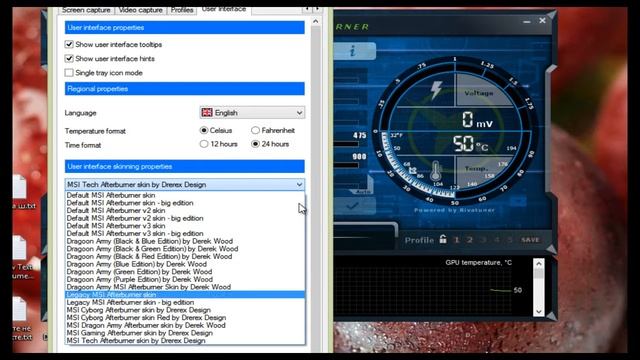The height and width of the screenshot is (360, 640).
Task: Choose 12 hours time format
Action: click(204, 144)
